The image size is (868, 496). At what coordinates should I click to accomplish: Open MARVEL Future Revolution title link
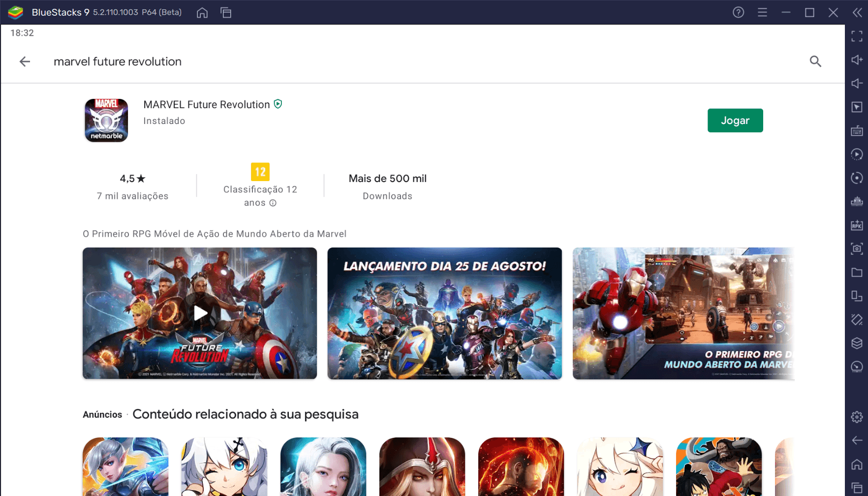(x=207, y=105)
